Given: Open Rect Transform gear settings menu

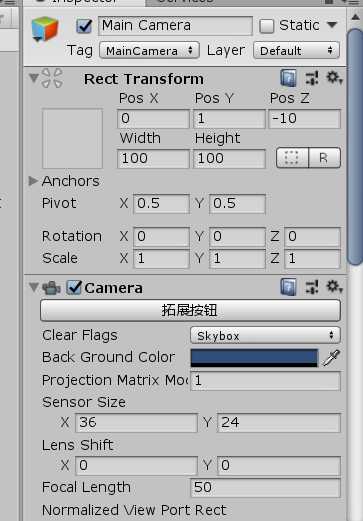Looking at the screenshot, I should coord(334,78).
